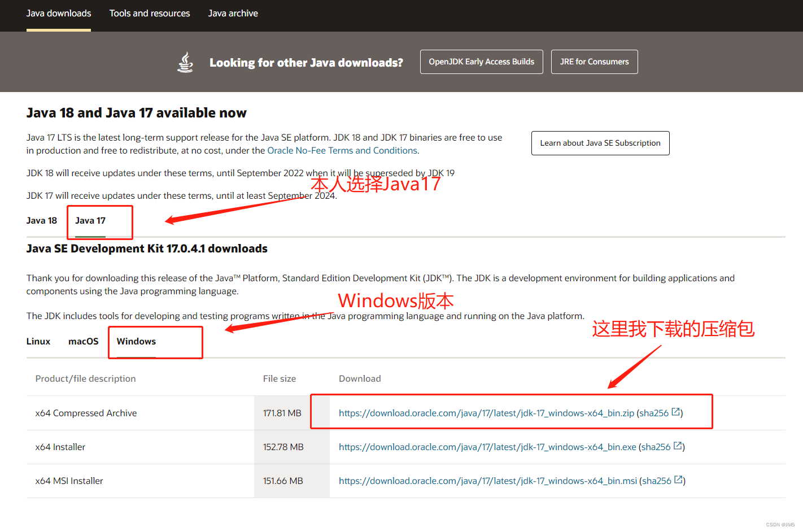Open sha256 text link for msi installer
Screen dimensions: 803x532
point(657,481)
